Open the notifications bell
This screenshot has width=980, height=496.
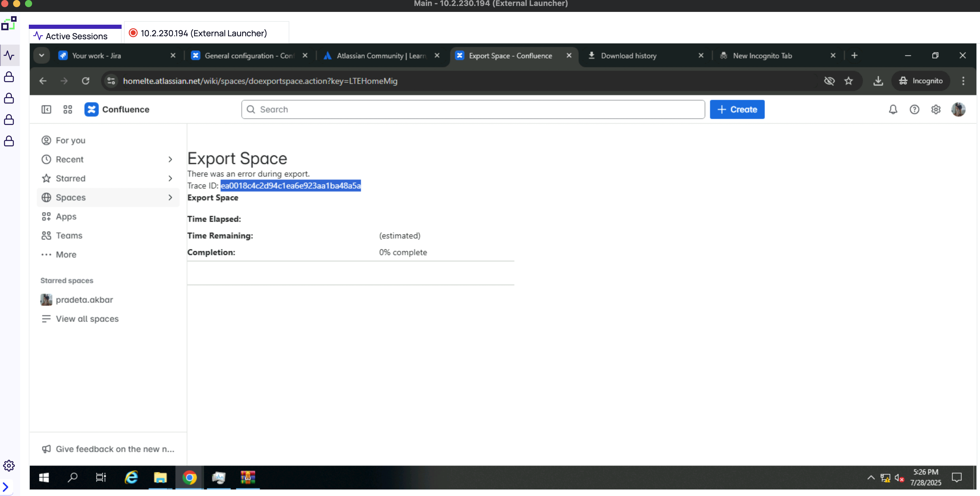coord(893,109)
